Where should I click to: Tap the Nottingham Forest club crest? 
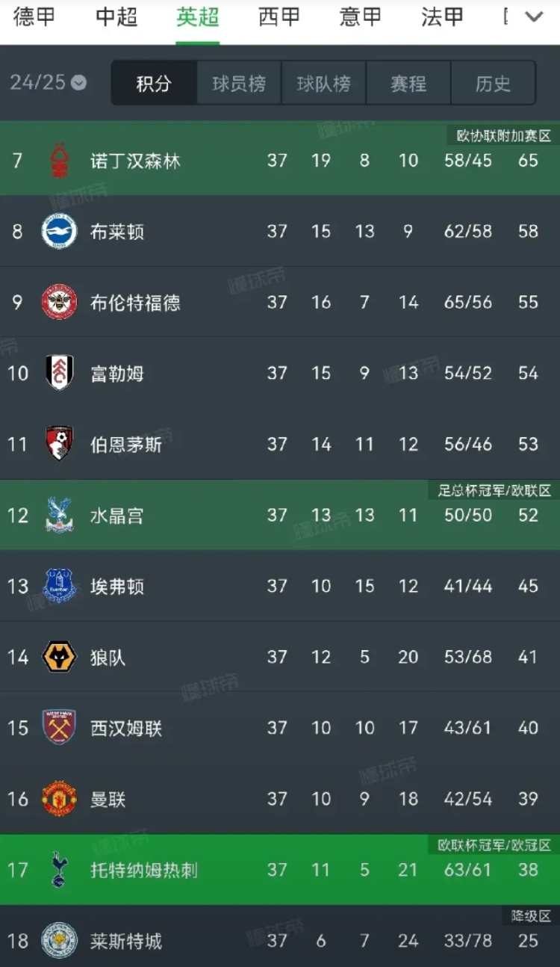click(x=59, y=161)
